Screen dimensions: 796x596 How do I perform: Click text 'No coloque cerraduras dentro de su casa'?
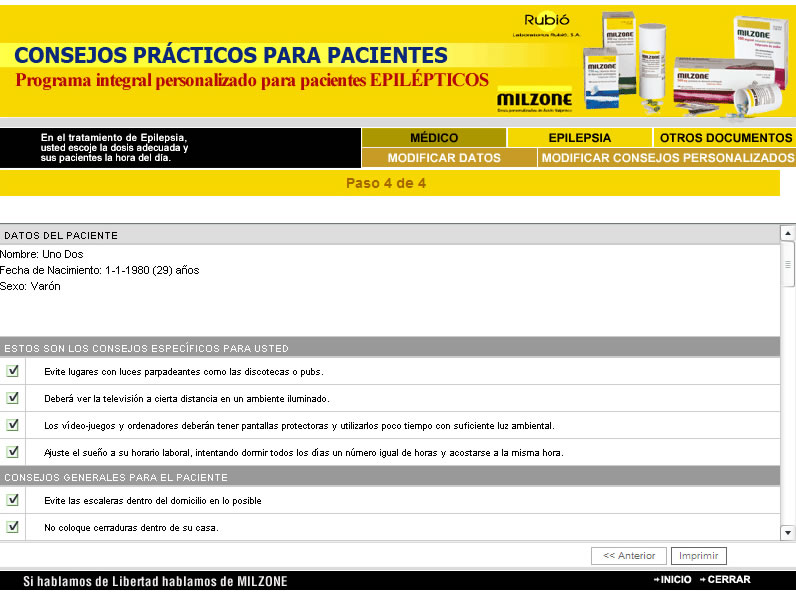coord(131,527)
